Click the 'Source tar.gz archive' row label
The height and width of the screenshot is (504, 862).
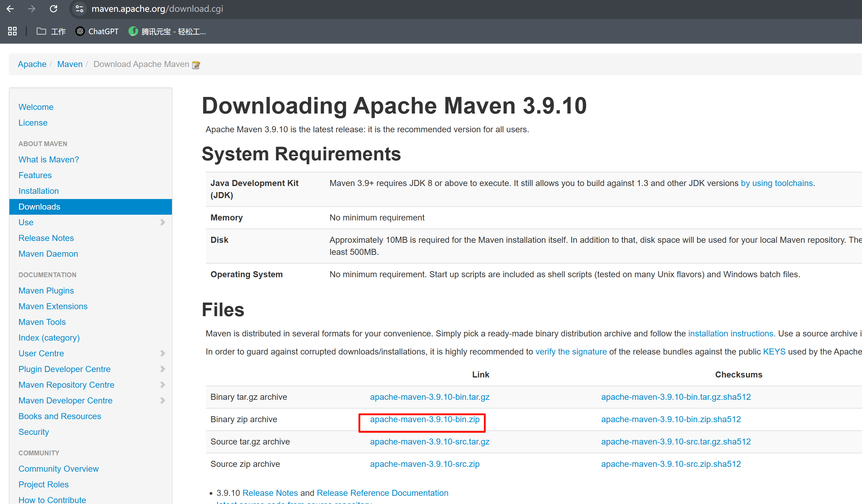[x=250, y=442]
